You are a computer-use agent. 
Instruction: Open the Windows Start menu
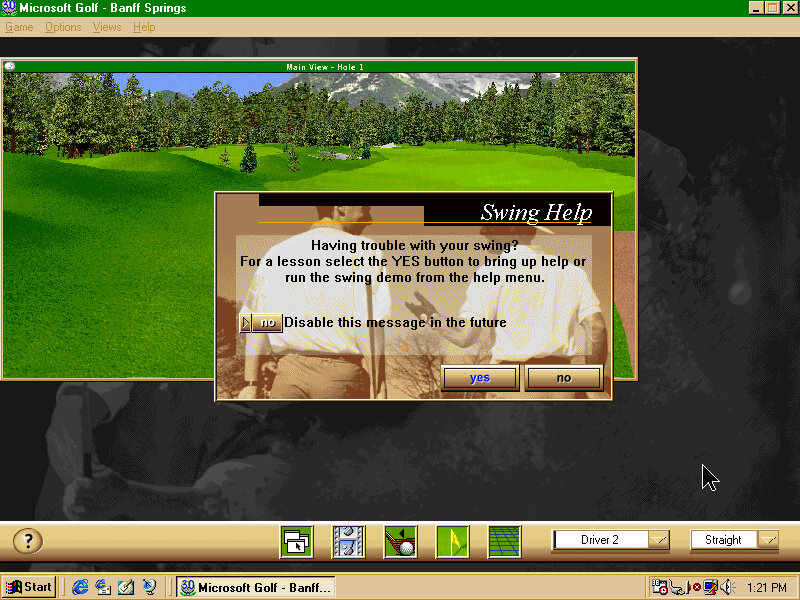click(x=29, y=587)
